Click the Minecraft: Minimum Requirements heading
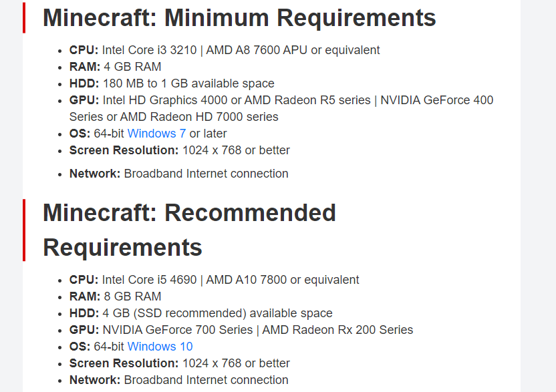 239,18
